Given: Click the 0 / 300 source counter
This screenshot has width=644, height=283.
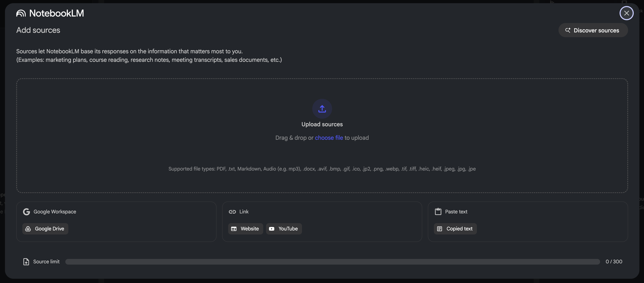Looking at the screenshot, I should pos(614,262).
